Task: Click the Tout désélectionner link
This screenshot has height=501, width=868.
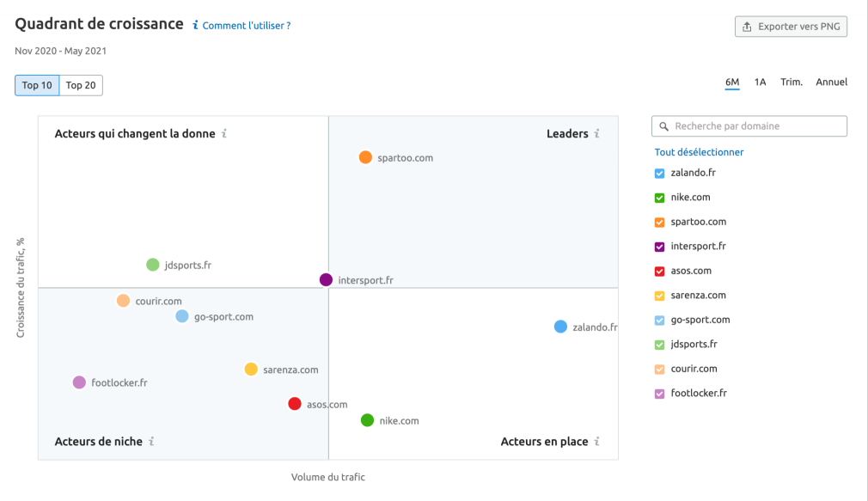Action: [699, 152]
